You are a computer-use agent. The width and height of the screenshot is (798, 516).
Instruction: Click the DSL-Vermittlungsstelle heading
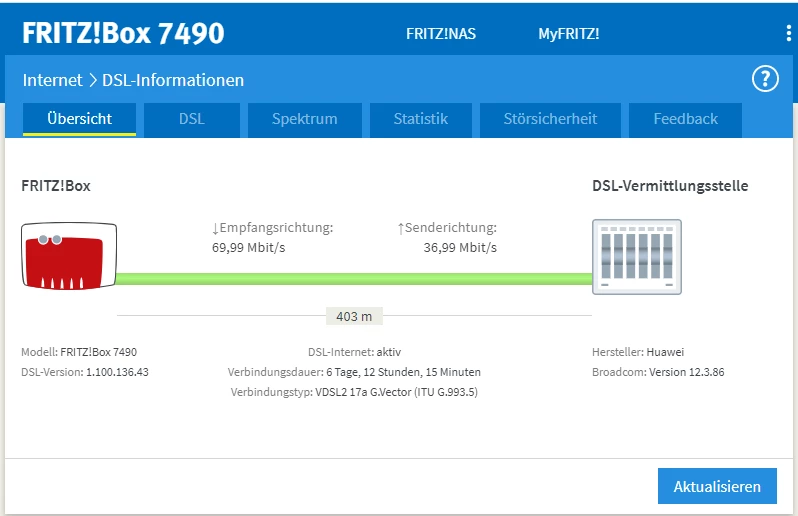tap(670, 186)
